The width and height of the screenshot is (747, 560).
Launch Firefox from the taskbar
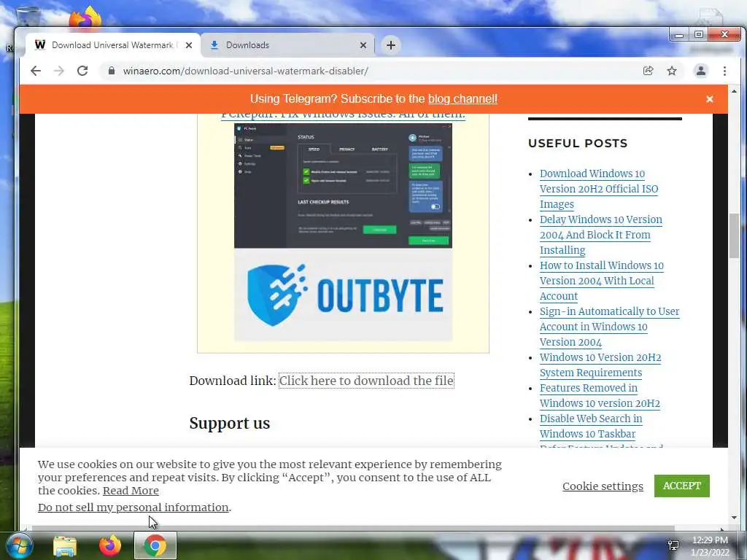(x=110, y=545)
